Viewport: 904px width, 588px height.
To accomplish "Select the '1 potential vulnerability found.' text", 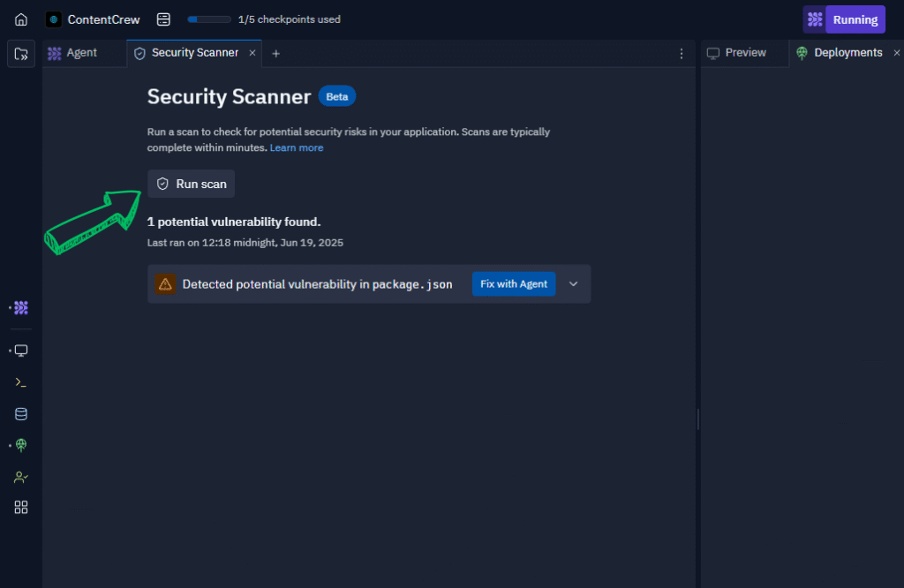I will (x=233, y=222).
